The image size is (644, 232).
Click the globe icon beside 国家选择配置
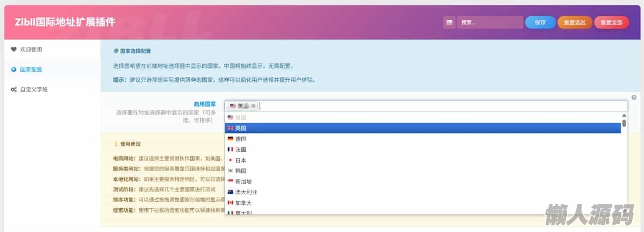pyautogui.click(x=116, y=51)
